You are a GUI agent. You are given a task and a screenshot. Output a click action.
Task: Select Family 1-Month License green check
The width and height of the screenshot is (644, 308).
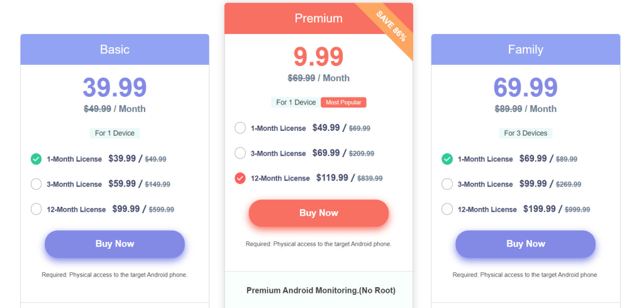pos(447,159)
